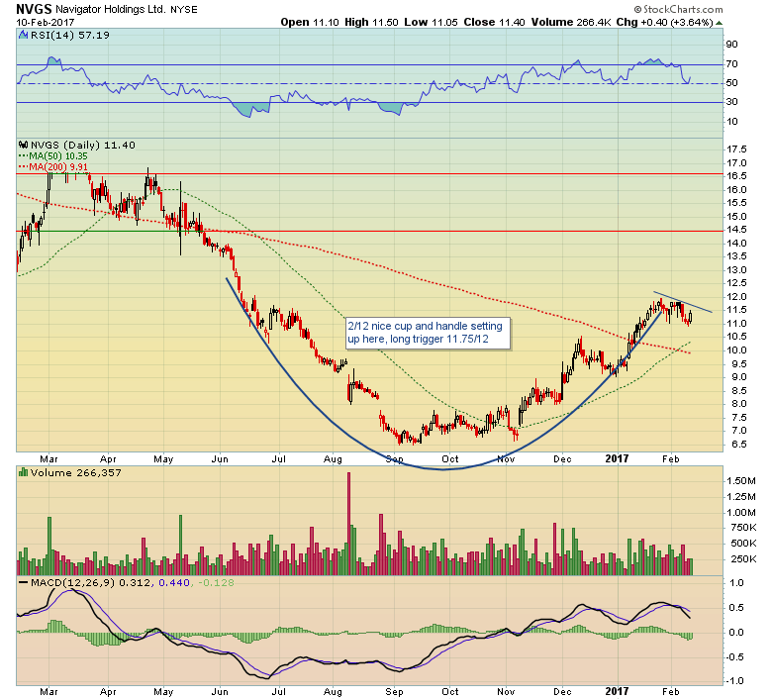Click the 10-Feb-2017 chart date
The height and width of the screenshot is (700, 772).
click(46, 23)
